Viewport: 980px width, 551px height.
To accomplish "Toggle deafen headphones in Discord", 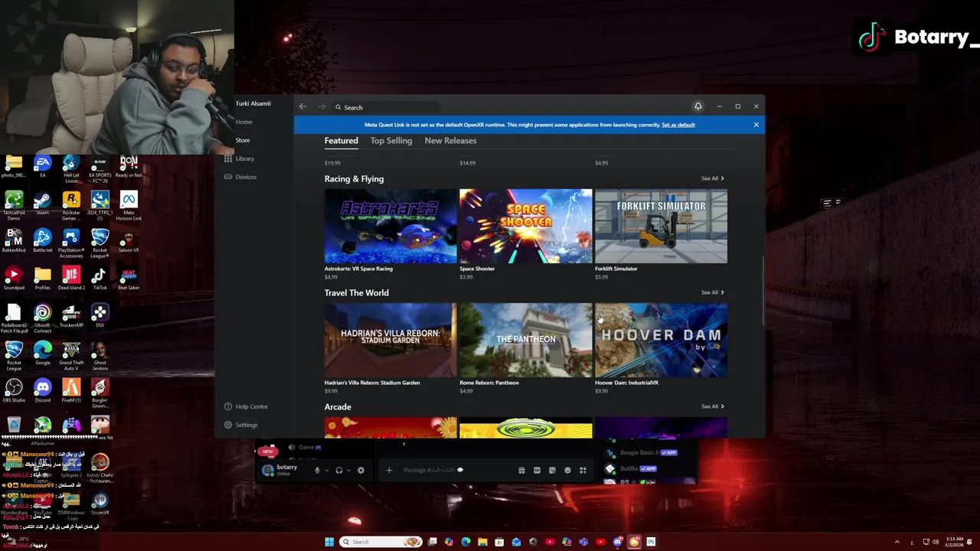I will coord(339,470).
